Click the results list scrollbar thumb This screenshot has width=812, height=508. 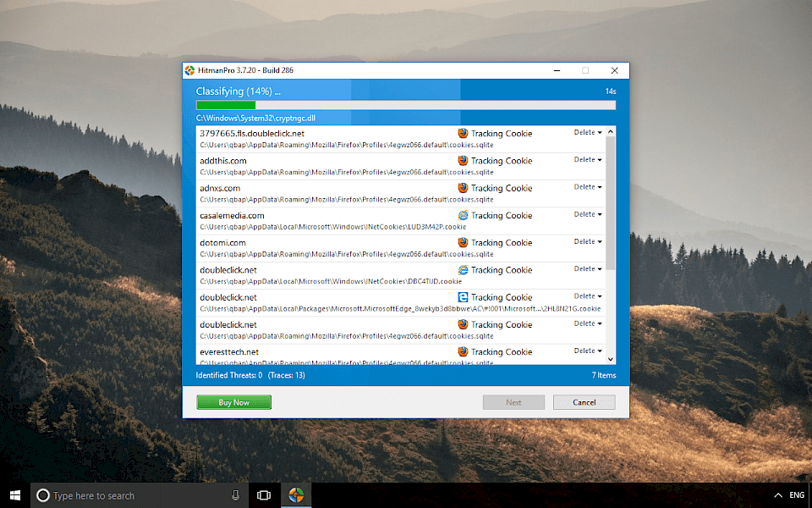(x=611, y=203)
